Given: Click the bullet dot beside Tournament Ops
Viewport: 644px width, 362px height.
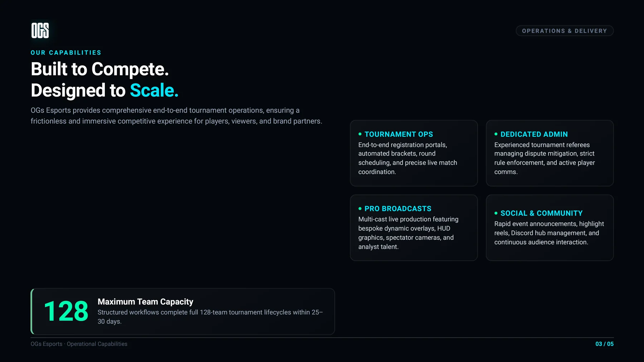Looking at the screenshot, I should point(360,134).
